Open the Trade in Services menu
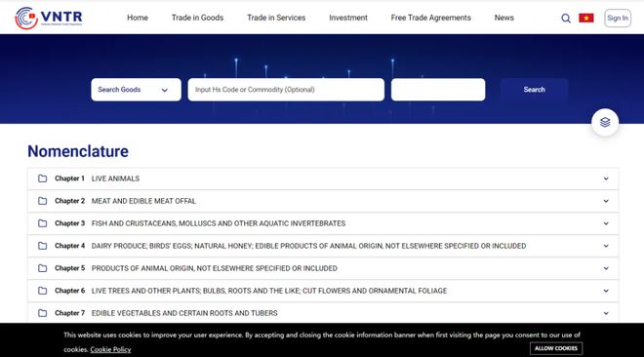This screenshot has height=357, width=644. pos(276,18)
